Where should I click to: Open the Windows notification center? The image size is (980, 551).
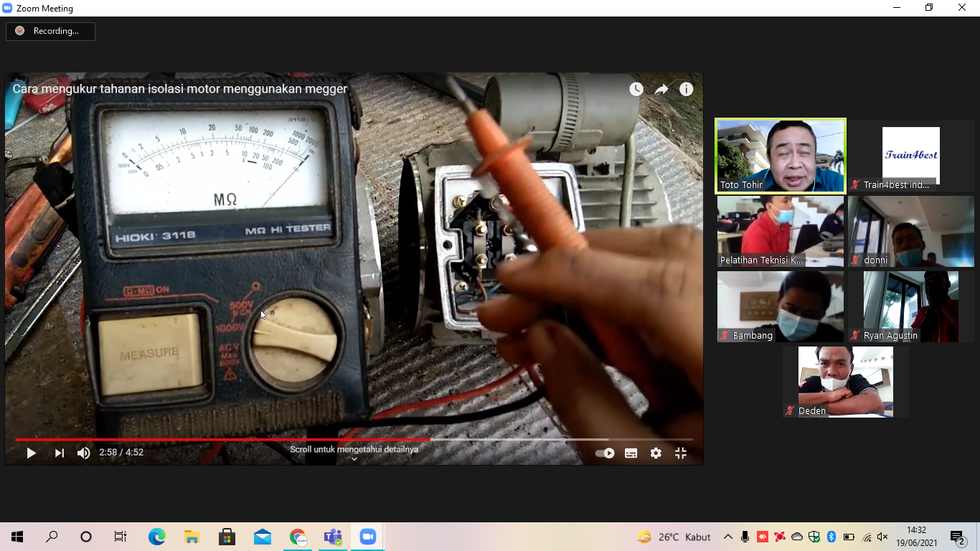click(x=958, y=537)
